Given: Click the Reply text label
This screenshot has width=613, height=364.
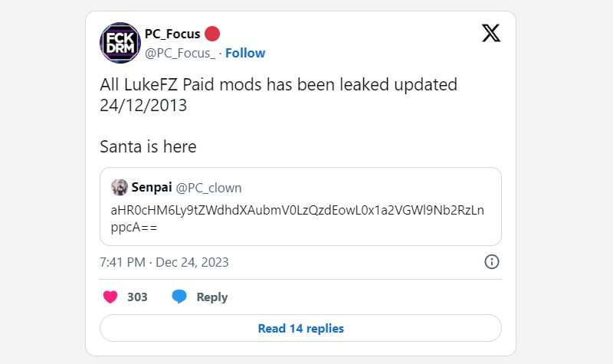Looking at the screenshot, I should pos(212,297).
